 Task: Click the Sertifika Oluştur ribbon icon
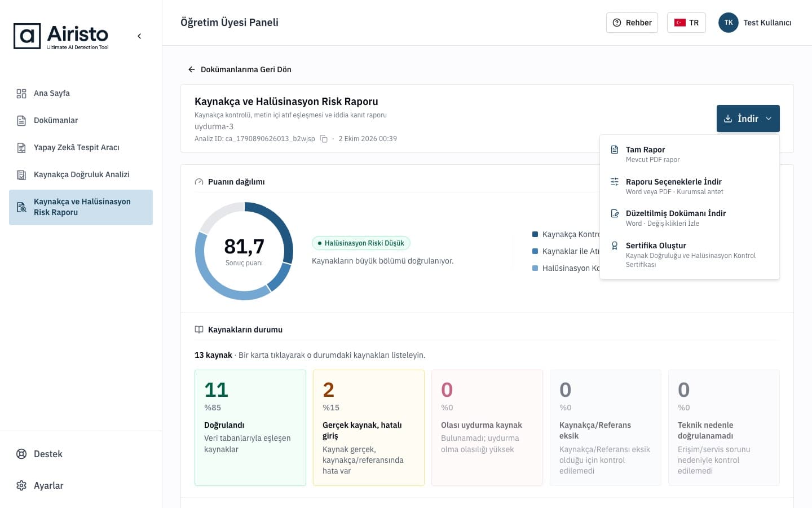coord(615,246)
